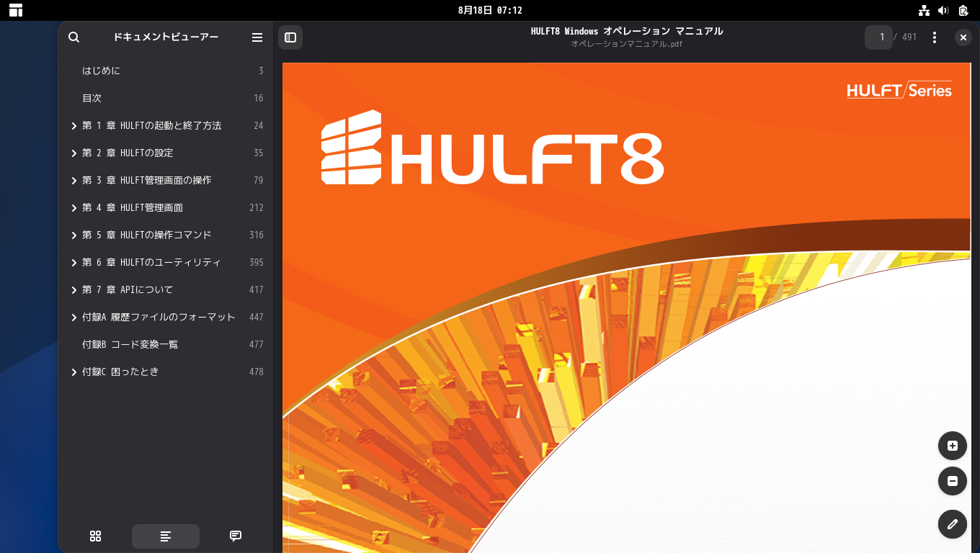Image resolution: width=980 pixels, height=553 pixels.
Task: Zoom in with the plus button
Action: coord(953,446)
